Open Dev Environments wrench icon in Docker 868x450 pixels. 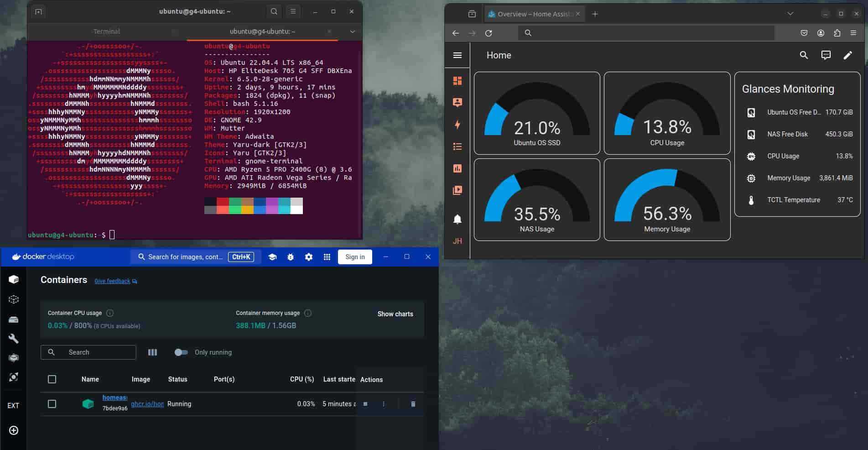14,339
